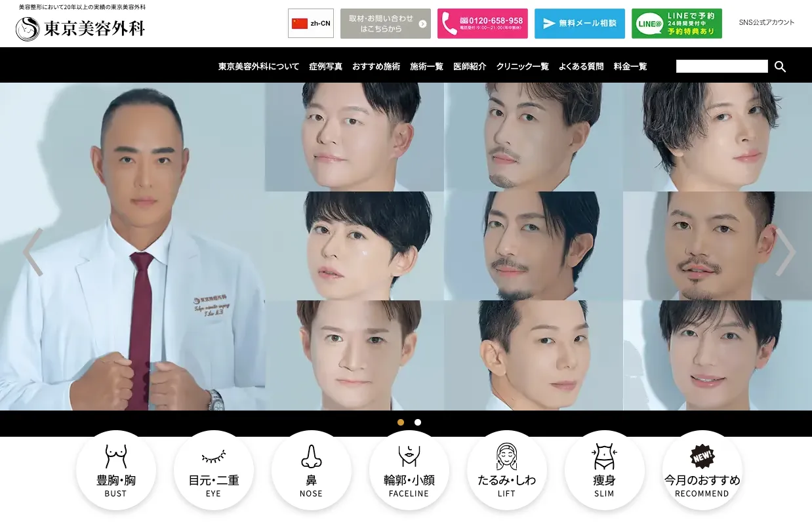Click the pink 0120-658-958 phone button

(x=482, y=24)
